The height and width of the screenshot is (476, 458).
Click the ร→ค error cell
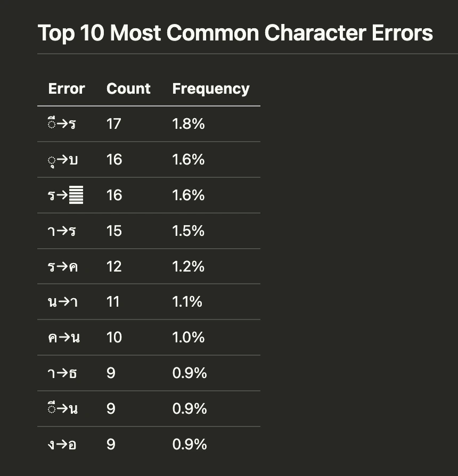point(63,267)
